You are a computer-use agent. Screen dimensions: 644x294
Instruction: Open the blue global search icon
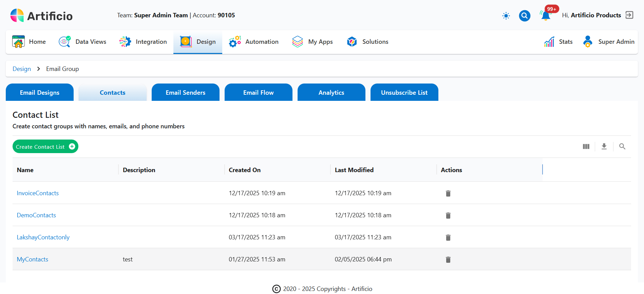(x=524, y=16)
